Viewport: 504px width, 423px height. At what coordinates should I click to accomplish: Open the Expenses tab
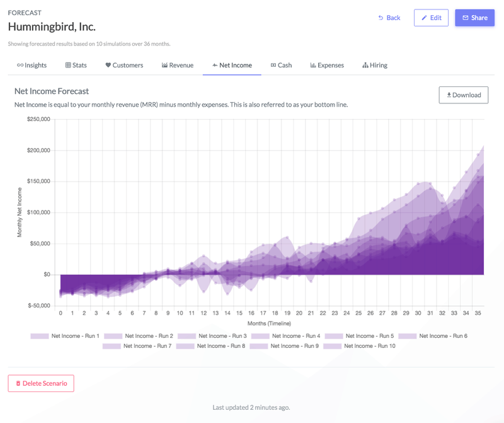327,66
